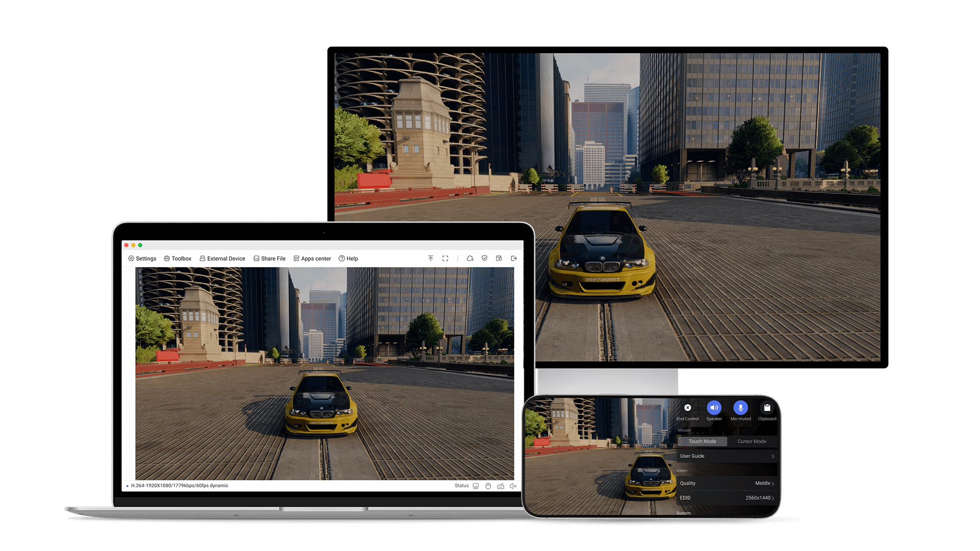Image resolution: width=980 pixels, height=551 pixels.
Task: Toggle the phone Speaker button
Action: (x=714, y=408)
